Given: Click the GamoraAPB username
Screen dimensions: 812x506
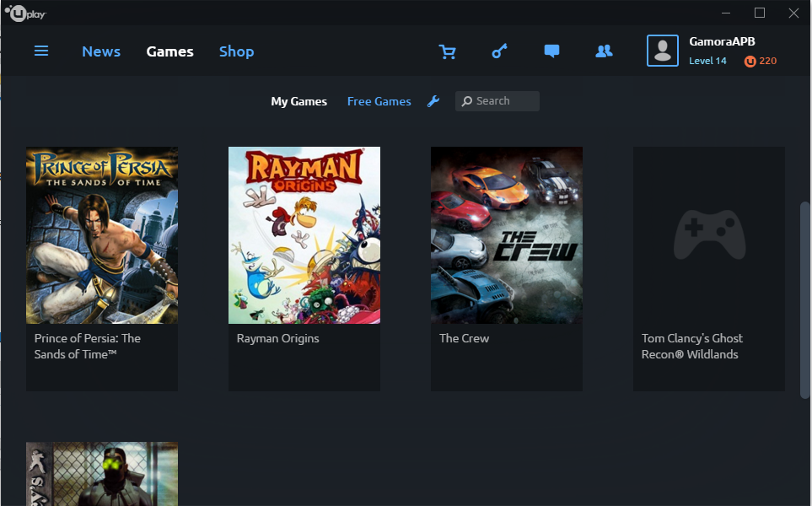Looking at the screenshot, I should point(722,41).
